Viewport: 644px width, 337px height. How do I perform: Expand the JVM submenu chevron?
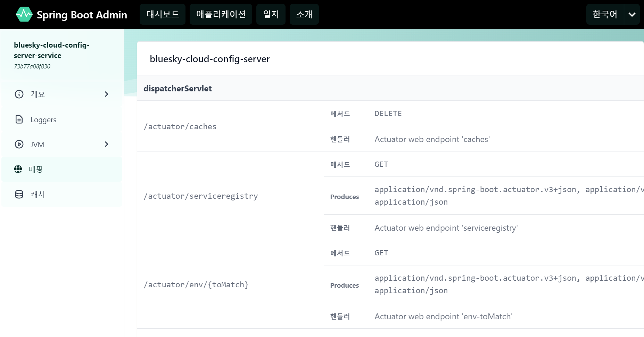click(107, 144)
